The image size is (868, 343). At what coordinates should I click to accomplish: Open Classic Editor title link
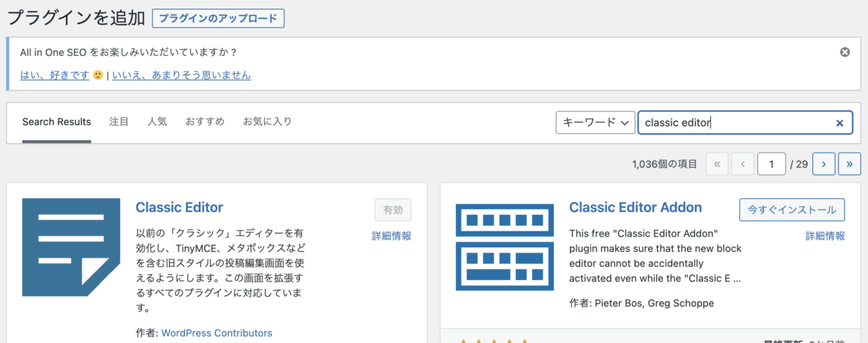pos(179,208)
